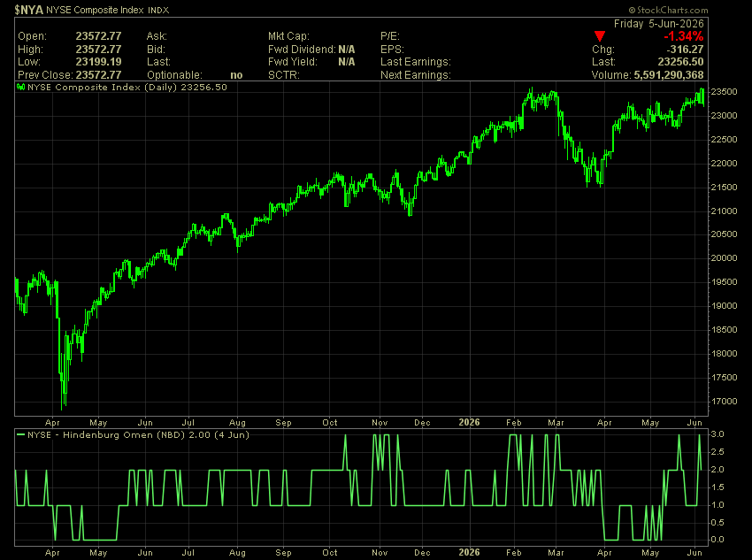Click the EPS label
This screenshot has width=752, height=560.
392,50
